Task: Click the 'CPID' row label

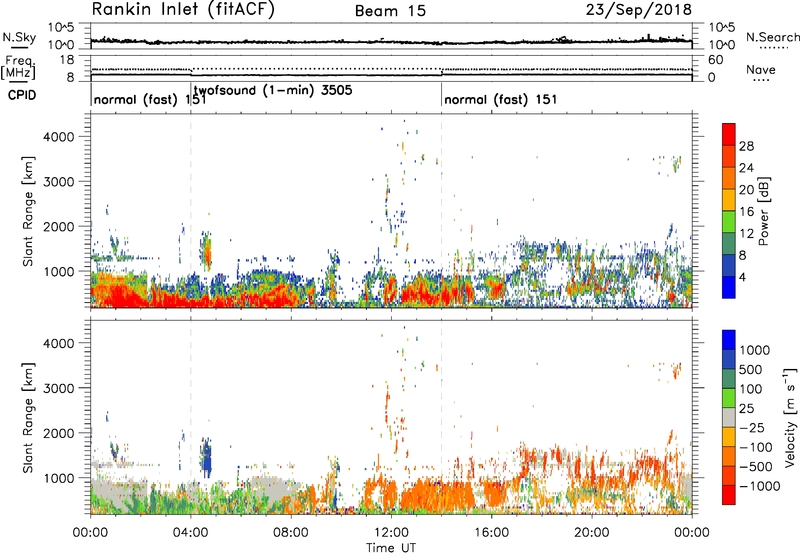Action: tap(21, 95)
